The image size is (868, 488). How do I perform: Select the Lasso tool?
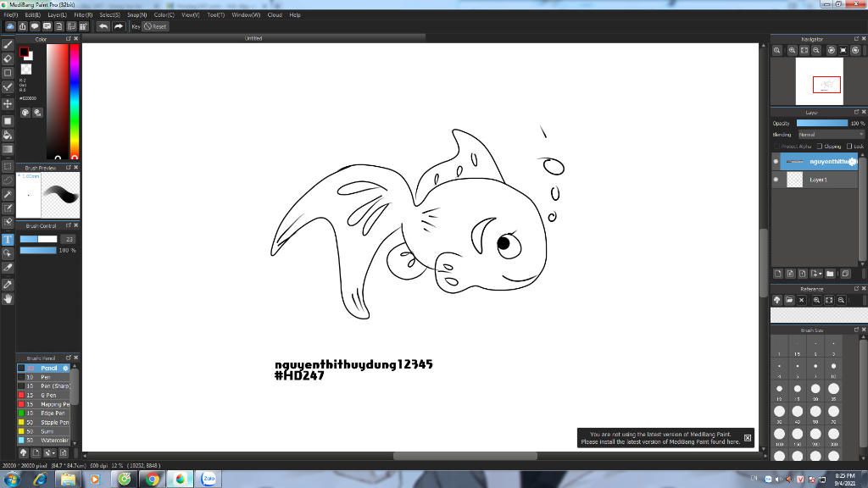[x=8, y=180]
